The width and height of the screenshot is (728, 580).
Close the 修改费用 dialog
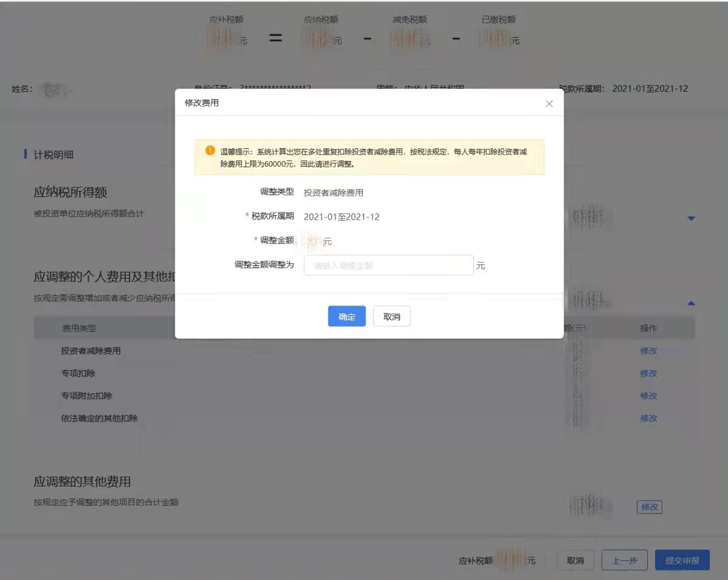[549, 103]
